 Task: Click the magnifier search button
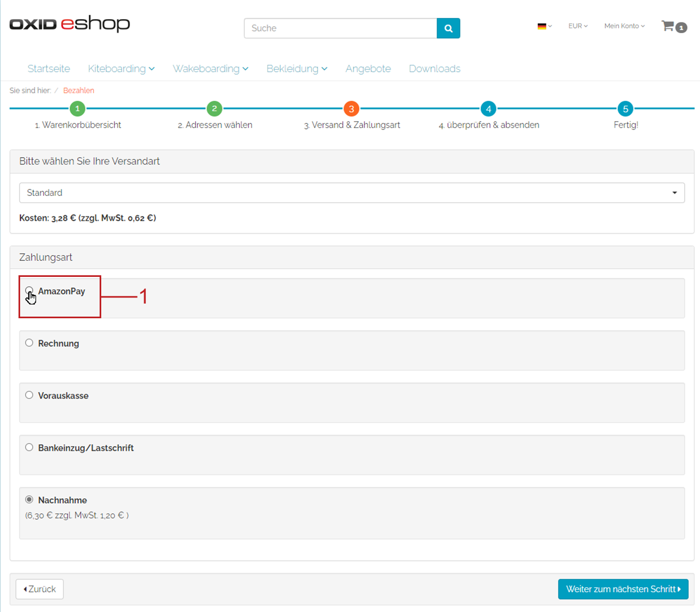(448, 28)
